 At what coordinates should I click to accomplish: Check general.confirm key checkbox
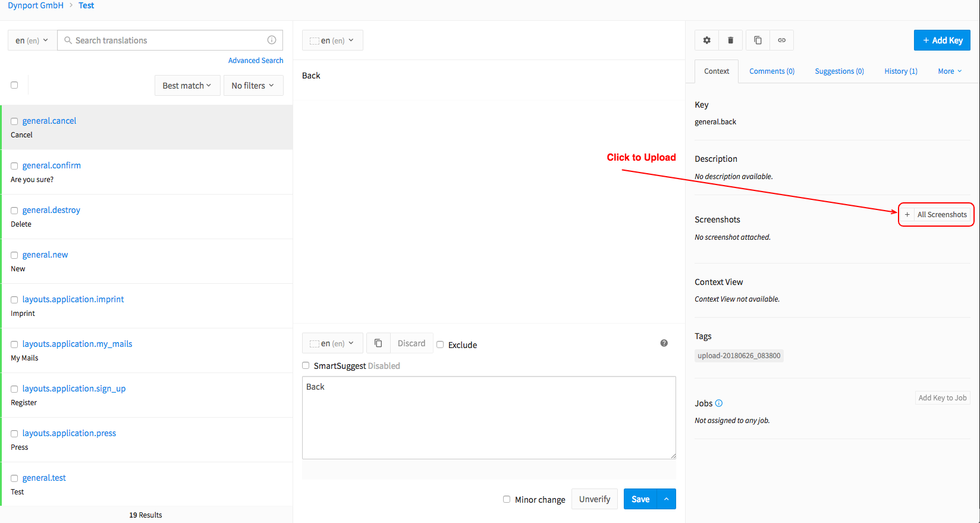[14, 166]
